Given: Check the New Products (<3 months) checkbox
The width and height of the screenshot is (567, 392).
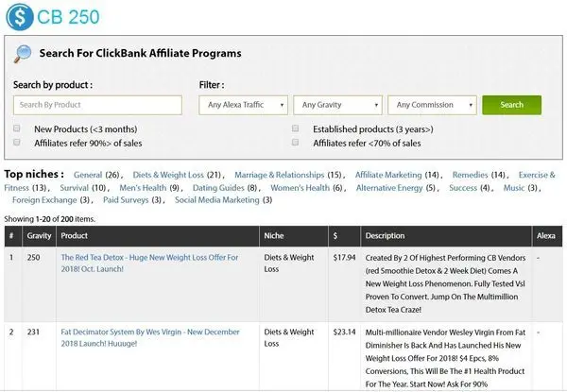Looking at the screenshot, I should [17, 128].
